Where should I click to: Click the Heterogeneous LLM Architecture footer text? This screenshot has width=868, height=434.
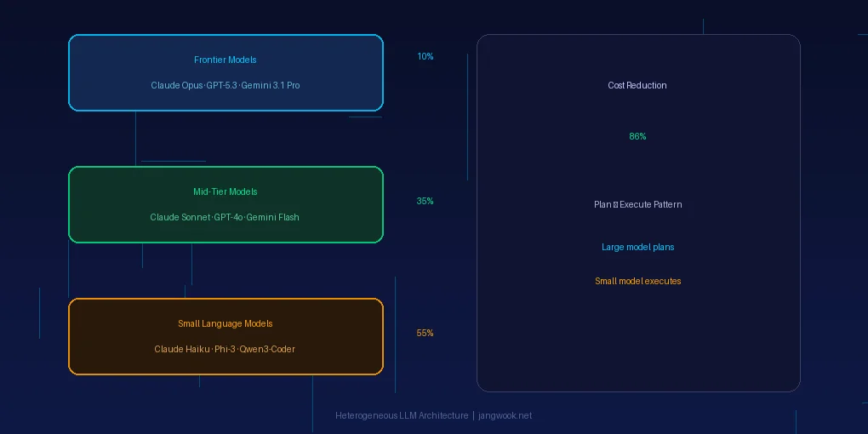[x=402, y=416]
